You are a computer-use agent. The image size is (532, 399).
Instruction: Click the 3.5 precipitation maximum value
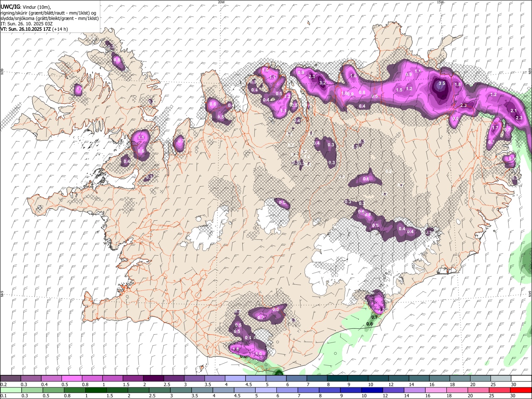pyautogui.click(x=442, y=83)
